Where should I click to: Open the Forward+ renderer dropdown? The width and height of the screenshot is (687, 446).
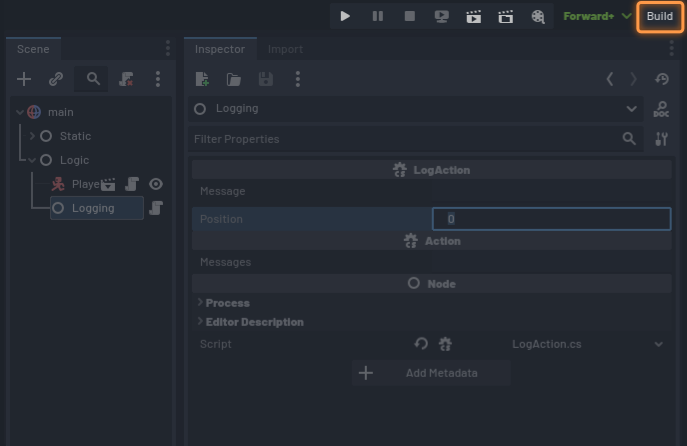597,16
